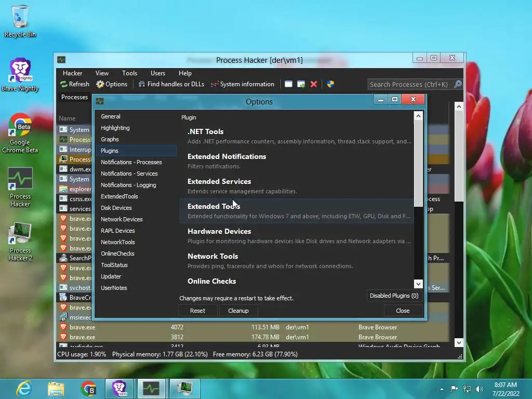Click the Brave Nightly taskbar icon
Screen dimensions: 532x399
[119, 389]
